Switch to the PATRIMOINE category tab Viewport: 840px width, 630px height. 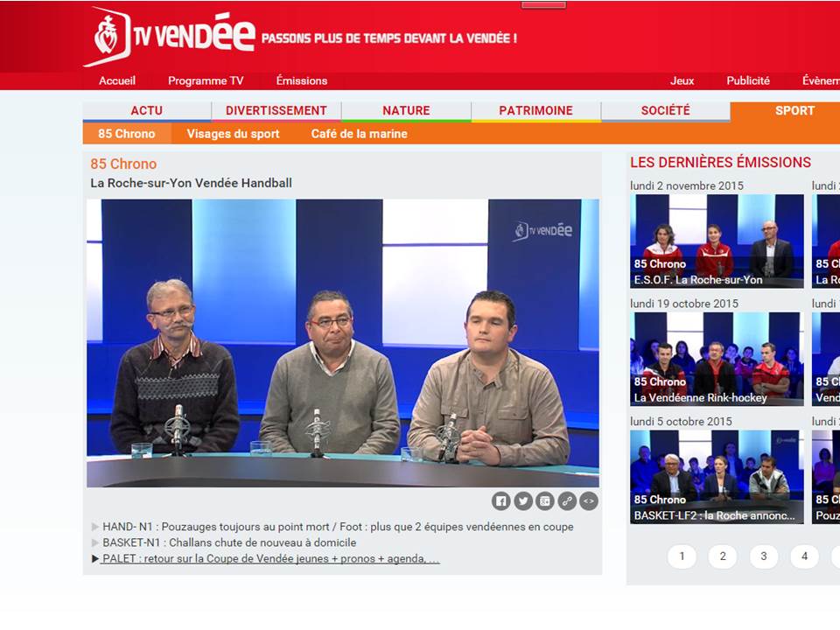(535, 111)
